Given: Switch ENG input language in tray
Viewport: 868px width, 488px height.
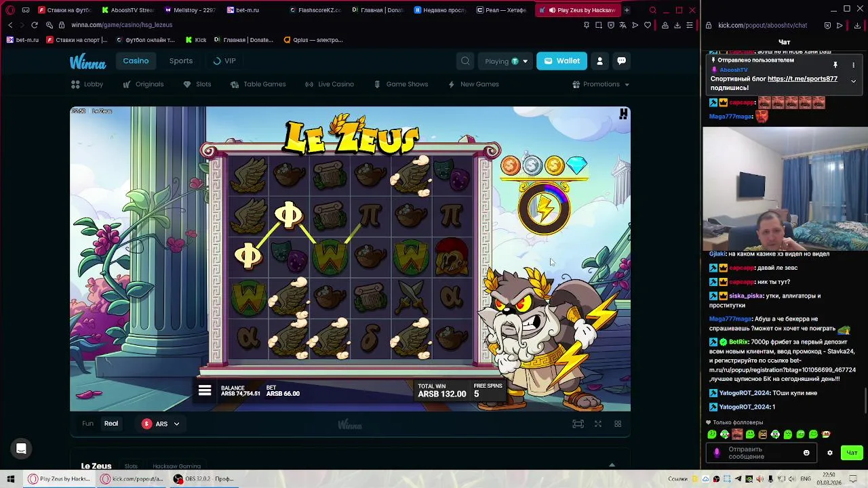Looking at the screenshot, I should (806, 479).
